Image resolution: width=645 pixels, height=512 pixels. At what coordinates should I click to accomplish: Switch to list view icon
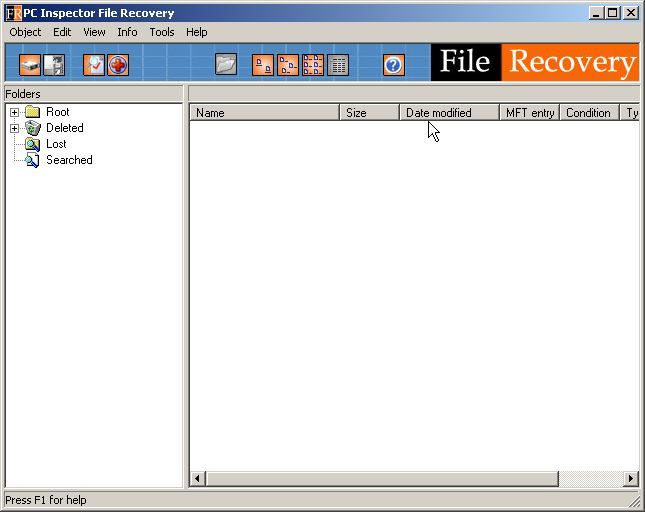coord(313,65)
